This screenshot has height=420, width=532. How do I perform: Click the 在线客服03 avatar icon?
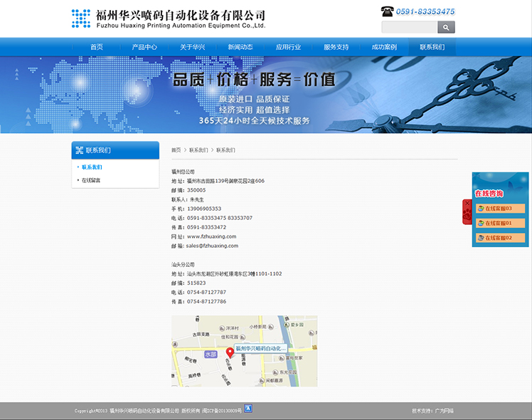coord(481,209)
